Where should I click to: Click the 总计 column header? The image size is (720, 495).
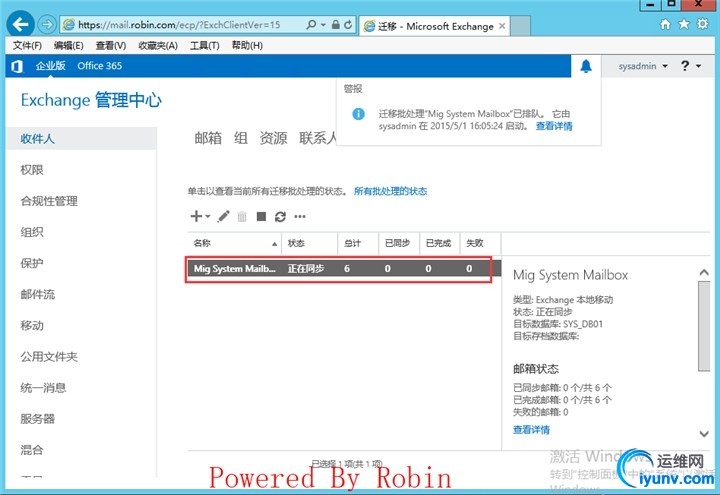[x=358, y=243]
